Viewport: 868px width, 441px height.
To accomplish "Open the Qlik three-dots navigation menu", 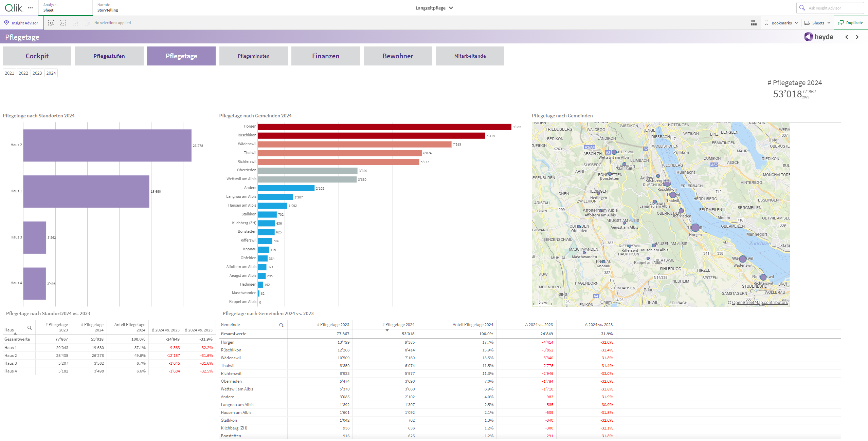I will [30, 8].
